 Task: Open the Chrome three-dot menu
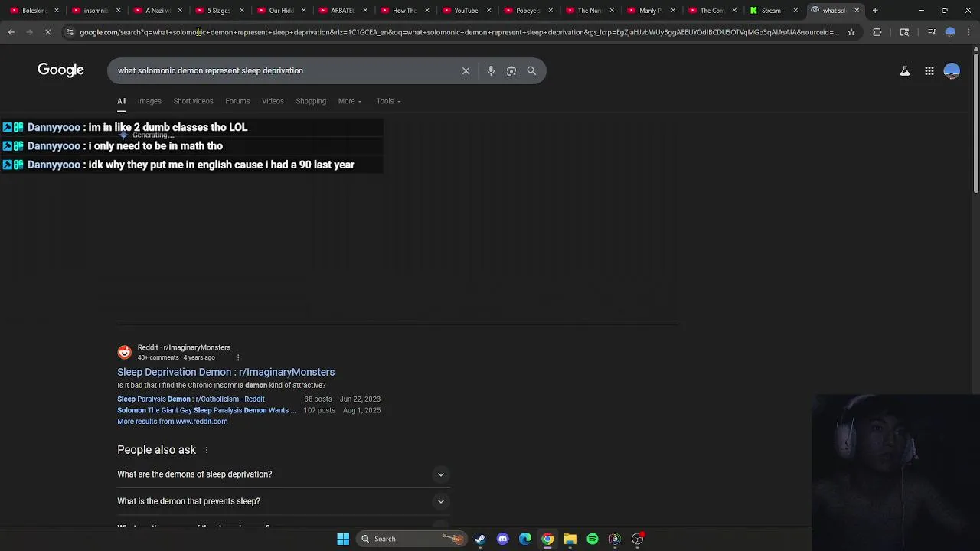click(x=969, y=32)
